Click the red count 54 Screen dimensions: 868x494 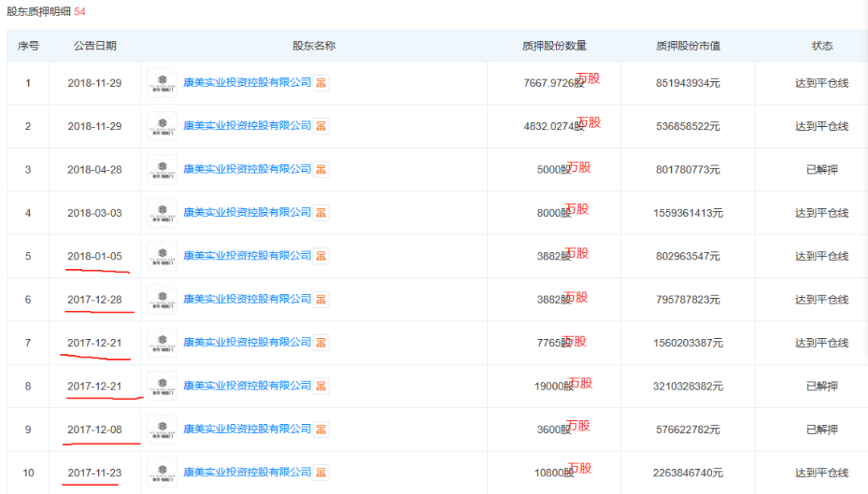[x=80, y=11]
